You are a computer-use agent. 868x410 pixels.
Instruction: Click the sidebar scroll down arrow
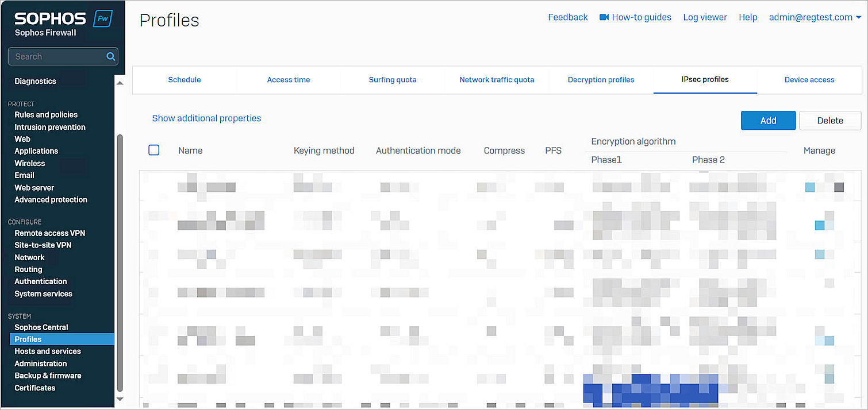click(120, 399)
